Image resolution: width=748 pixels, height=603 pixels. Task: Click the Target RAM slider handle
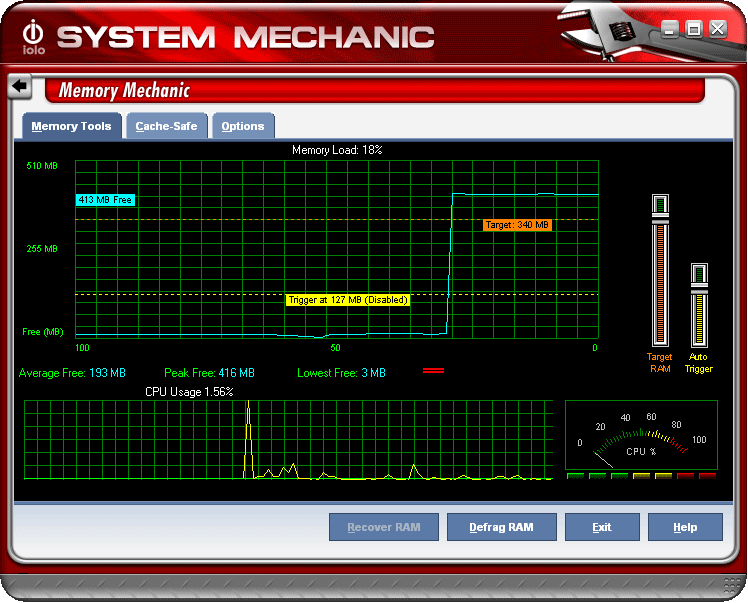pos(661,218)
